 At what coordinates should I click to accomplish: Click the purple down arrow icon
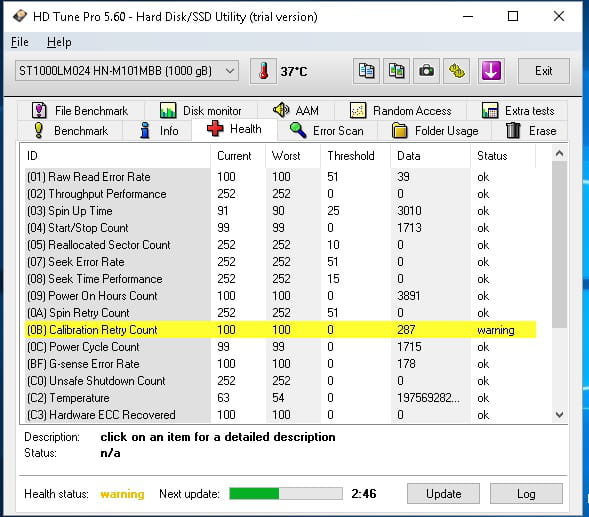tap(491, 71)
